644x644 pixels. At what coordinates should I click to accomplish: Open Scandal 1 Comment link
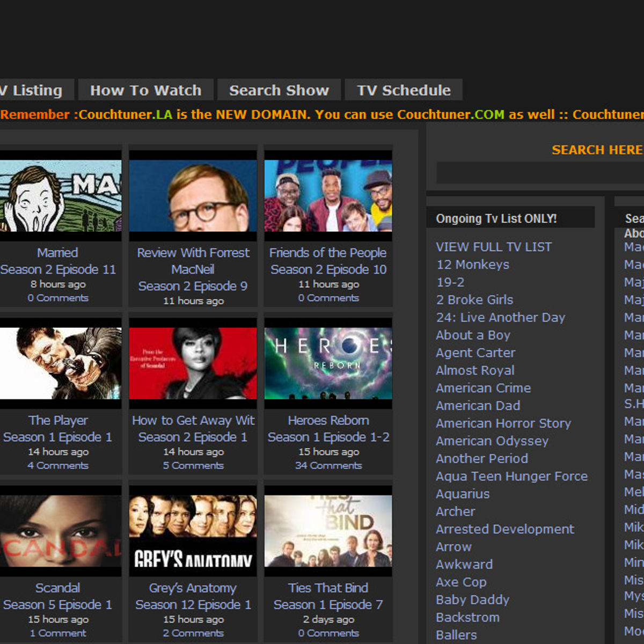pyautogui.click(x=58, y=633)
